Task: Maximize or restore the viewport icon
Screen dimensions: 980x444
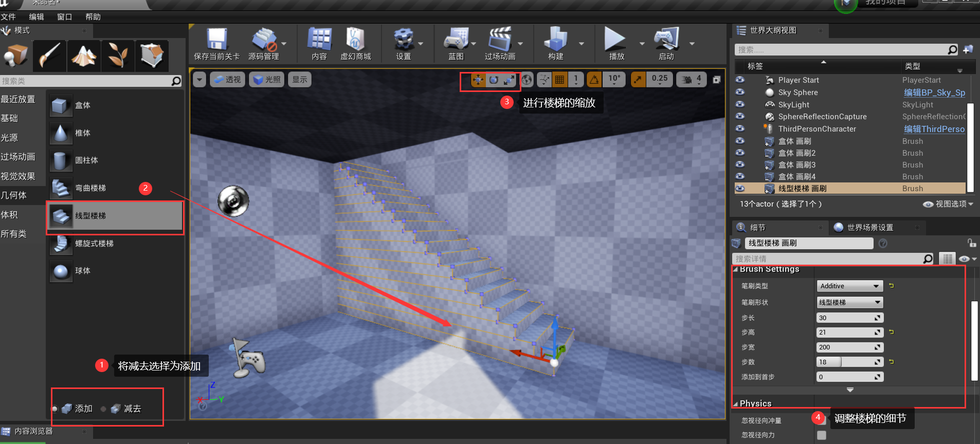Action: [x=716, y=80]
